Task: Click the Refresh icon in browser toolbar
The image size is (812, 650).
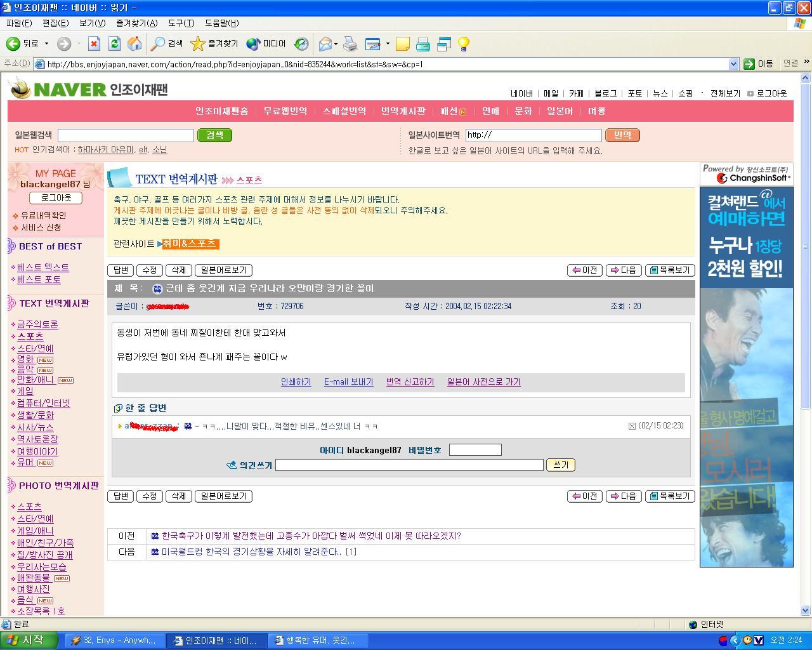Action: pos(114,44)
